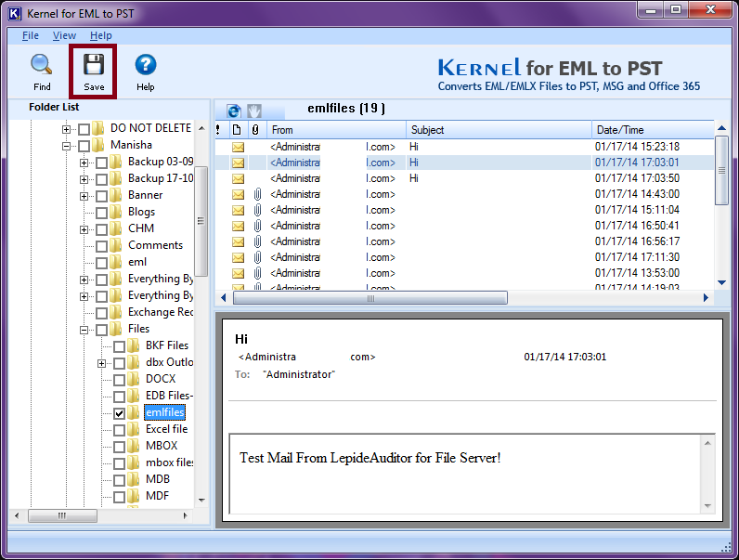Click the MBOX folder icon
Screen dimensions: 739x560
(x=134, y=446)
